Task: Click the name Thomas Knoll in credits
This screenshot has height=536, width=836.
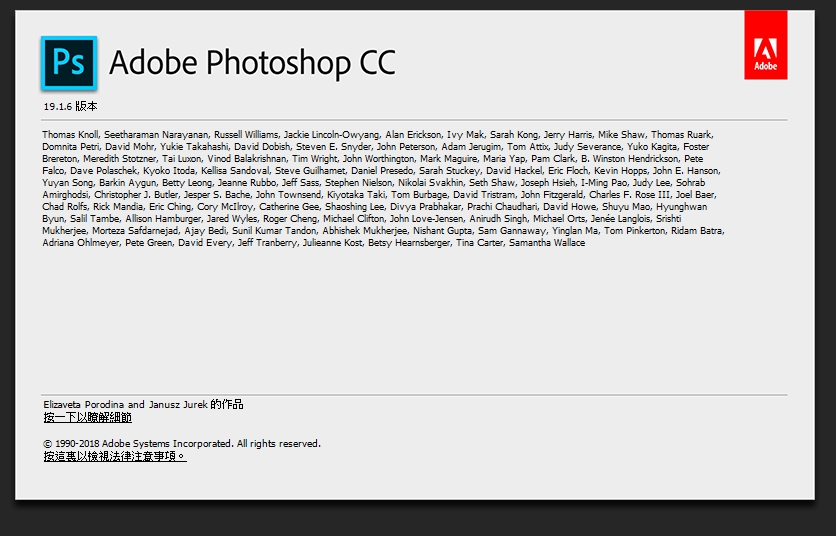Action: 70,134
